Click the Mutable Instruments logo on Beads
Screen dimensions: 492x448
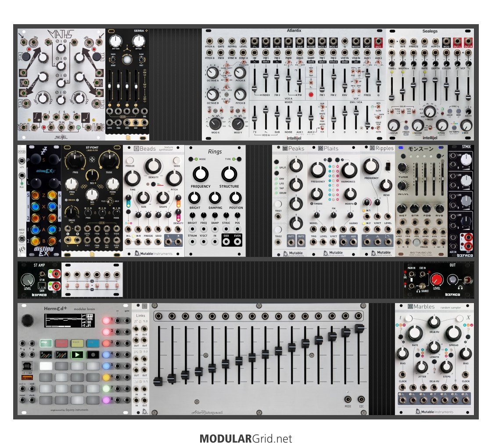click(x=154, y=253)
